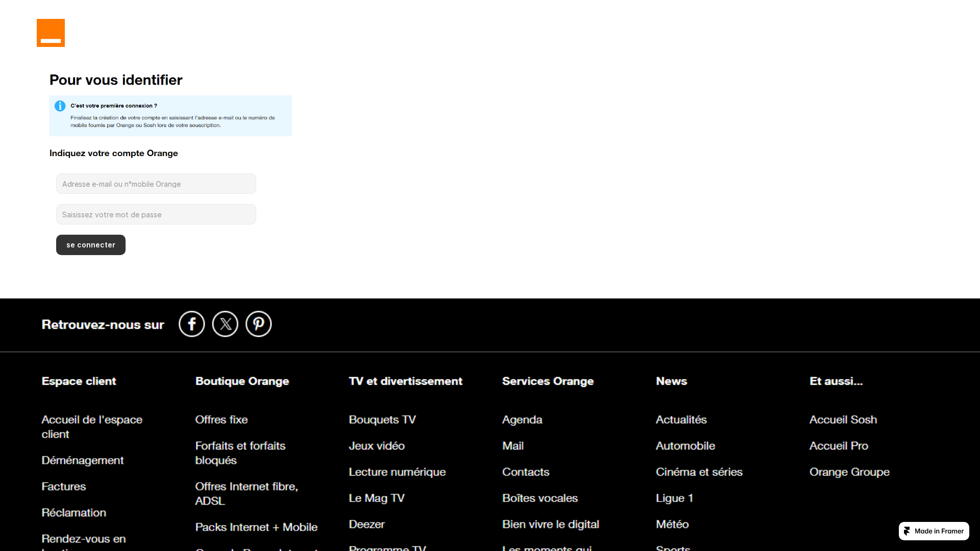Open the X (Twitter) social icon
Viewport: 980px width, 551px height.
tap(225, 324)
